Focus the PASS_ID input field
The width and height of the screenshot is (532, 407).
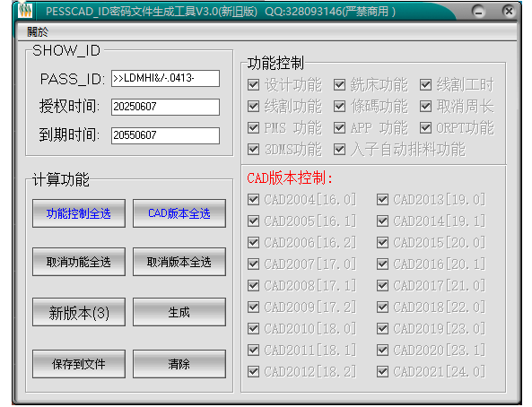click(x=165, y=78)
